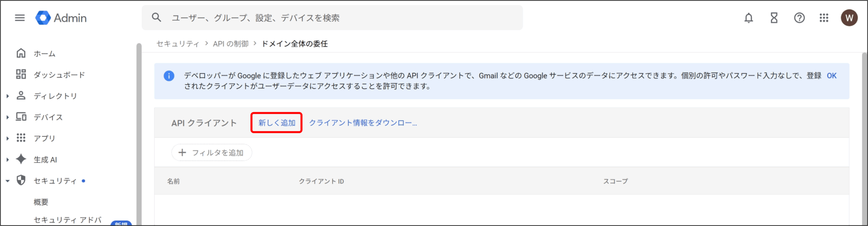Open the Google apps grid

pyautogui.click(x=824, y=18)
